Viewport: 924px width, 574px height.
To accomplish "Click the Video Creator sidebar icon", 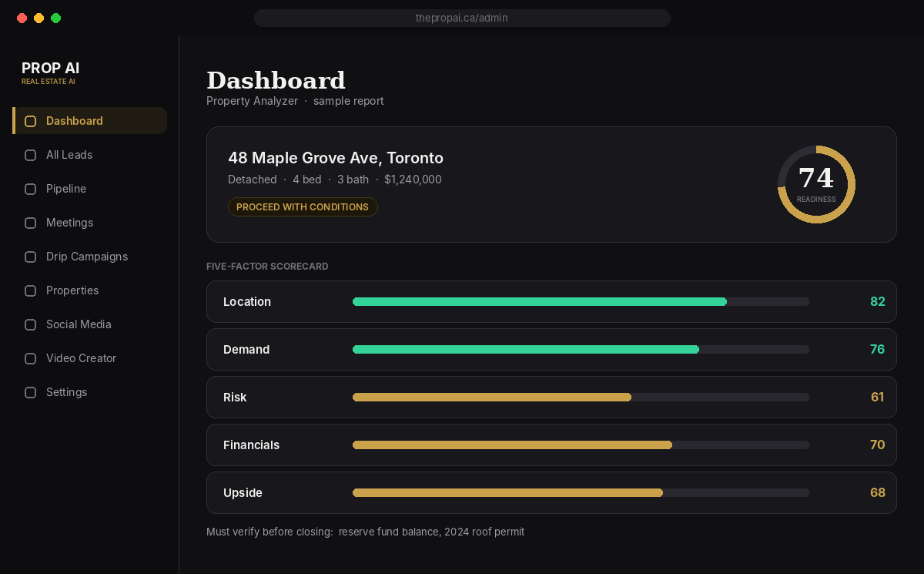I will [x=31, y=358].
